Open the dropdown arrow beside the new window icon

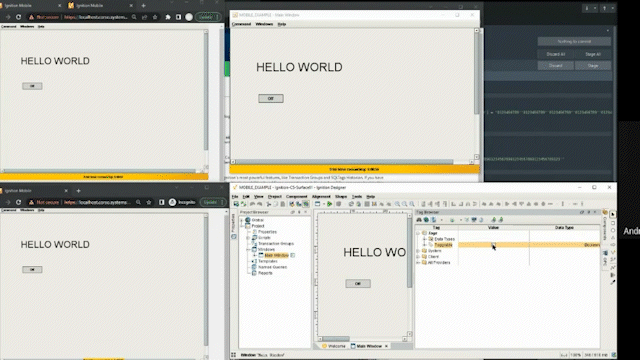click(x=323, y=204)
